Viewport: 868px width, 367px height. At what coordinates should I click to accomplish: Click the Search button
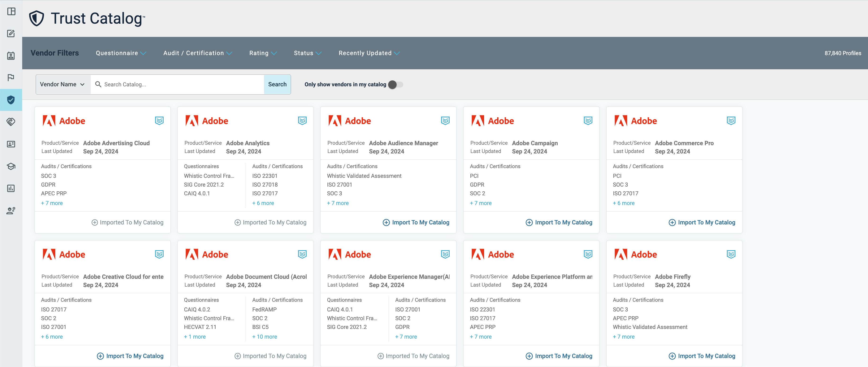[x=277, y=84]
